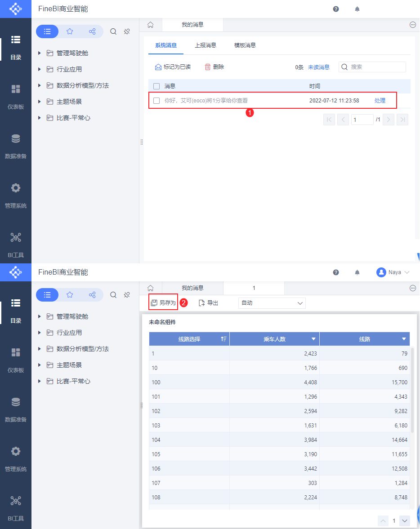This screenshot has width=420, height=529.
Task: Show favorites star in top directory toolbar
Action: pos(70,31)
